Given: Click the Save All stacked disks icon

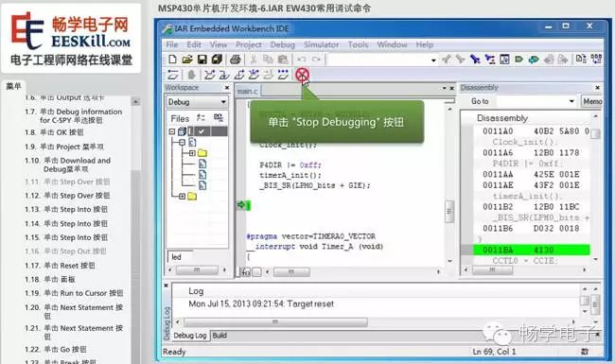Looking at the screenshot, I should click(x=217, y=60).
